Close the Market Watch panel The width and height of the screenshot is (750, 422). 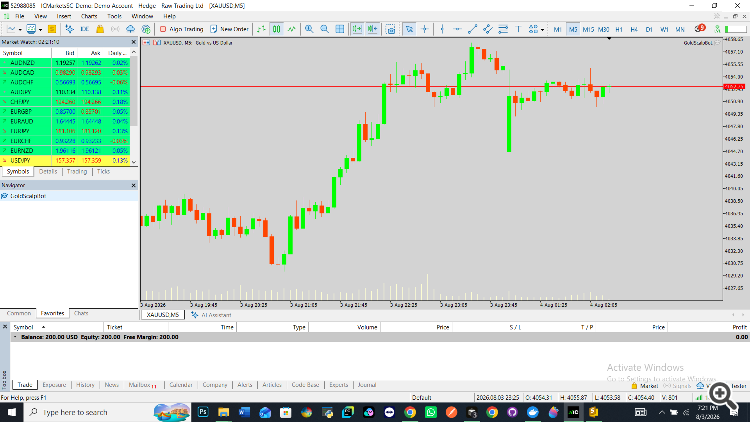click(x=133, y=42)
